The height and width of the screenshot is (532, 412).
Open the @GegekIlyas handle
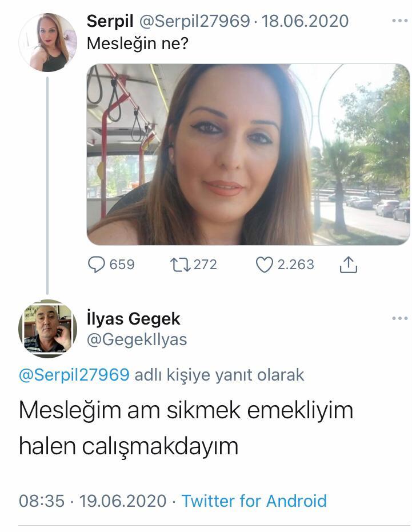[x=137, y=339]
